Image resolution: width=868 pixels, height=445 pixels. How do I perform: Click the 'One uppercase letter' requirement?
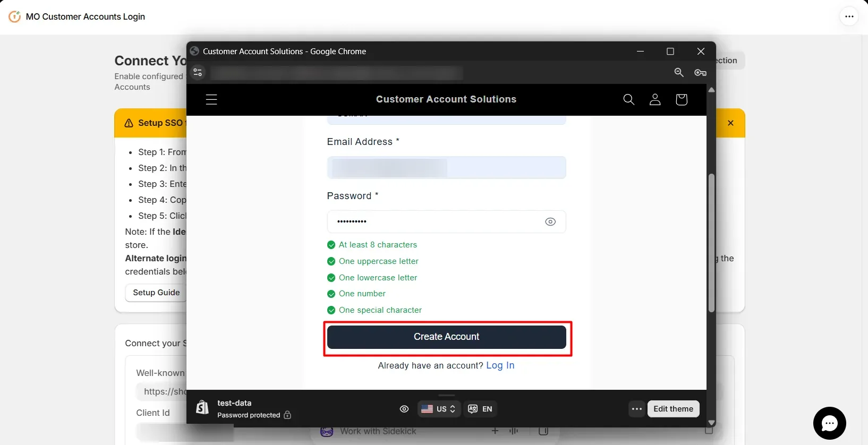379,261
